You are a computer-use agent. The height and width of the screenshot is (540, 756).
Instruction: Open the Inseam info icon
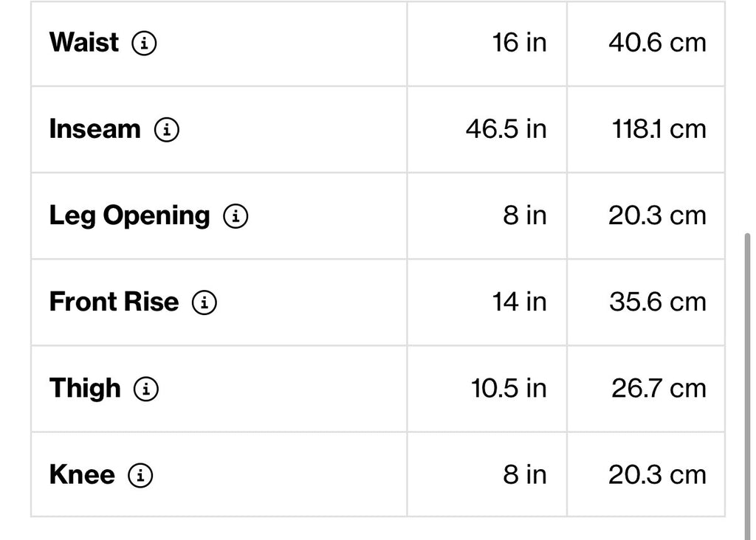[167, 130]
